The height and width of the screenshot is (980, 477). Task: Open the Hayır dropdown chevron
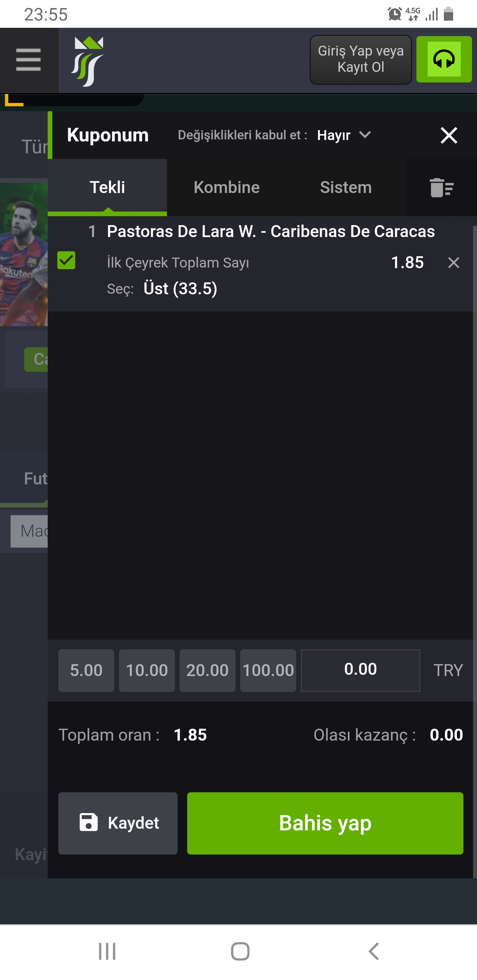(x=365, y=135)
